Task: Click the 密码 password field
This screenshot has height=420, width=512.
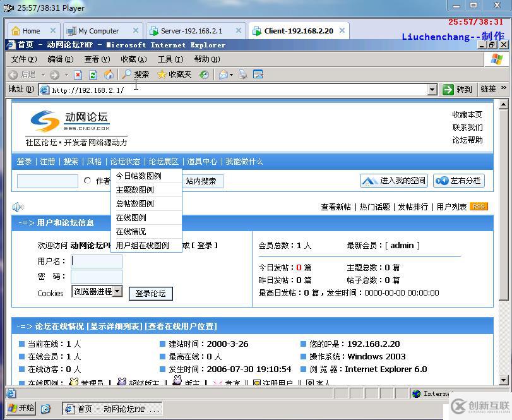Action: point(97,276)
